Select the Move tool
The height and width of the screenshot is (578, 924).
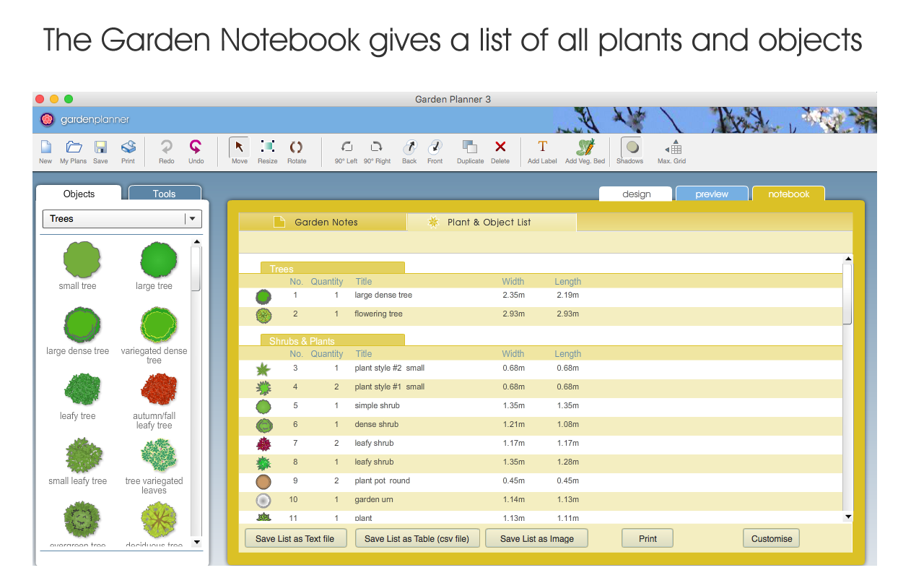coord(240,147)
